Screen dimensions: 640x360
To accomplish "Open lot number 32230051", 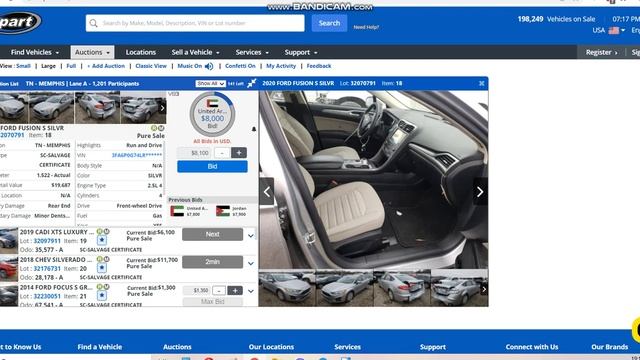I will (x=47, y=296).
